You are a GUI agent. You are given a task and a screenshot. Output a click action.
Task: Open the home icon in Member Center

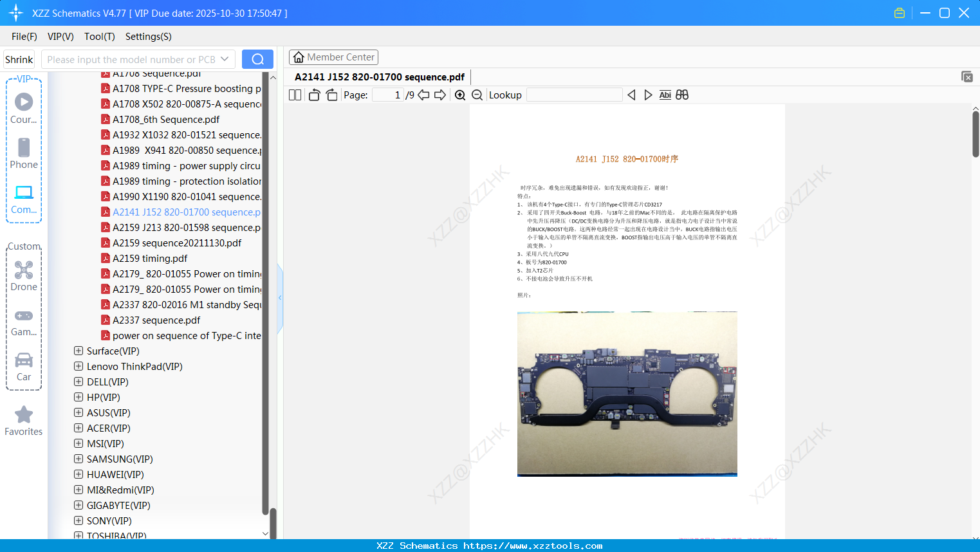(x=299, y=57)
